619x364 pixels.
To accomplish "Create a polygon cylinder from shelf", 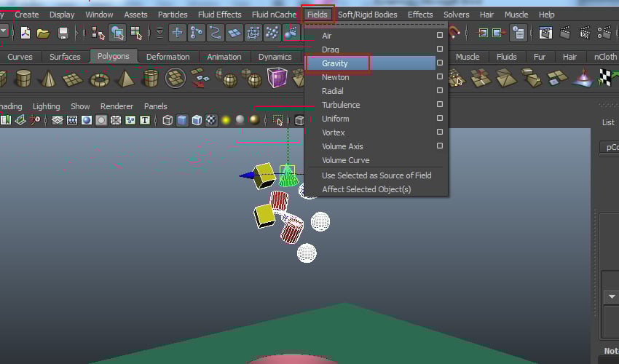I will 23,78.
